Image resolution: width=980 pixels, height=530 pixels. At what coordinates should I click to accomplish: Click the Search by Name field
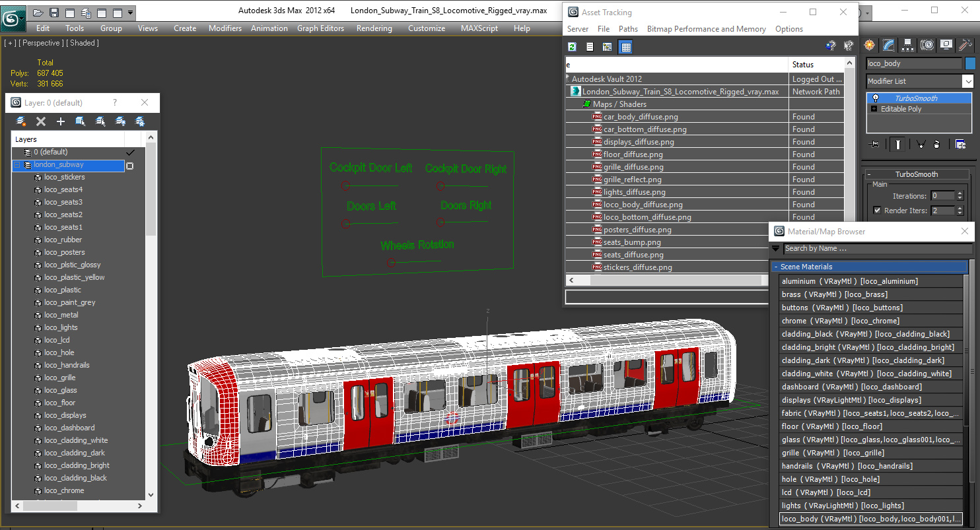(878, 249)
